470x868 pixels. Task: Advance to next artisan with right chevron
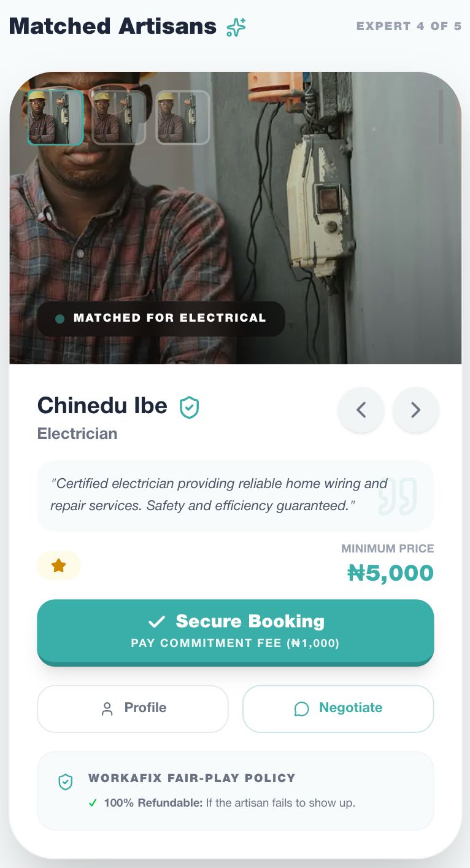point(415,409)
